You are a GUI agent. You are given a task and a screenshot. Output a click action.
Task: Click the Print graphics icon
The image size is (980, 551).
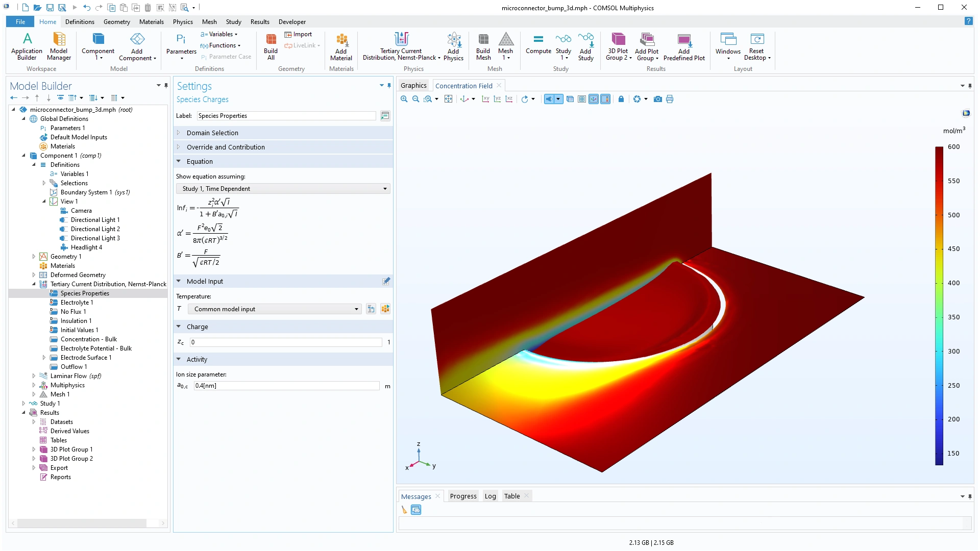(670, 99)
